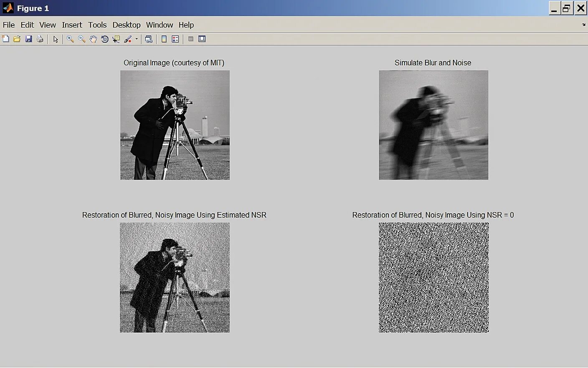Click the Simulate Blur and Noise image
Screen dimensions: 588x368
pyautogui.click(x=433, y=125)
